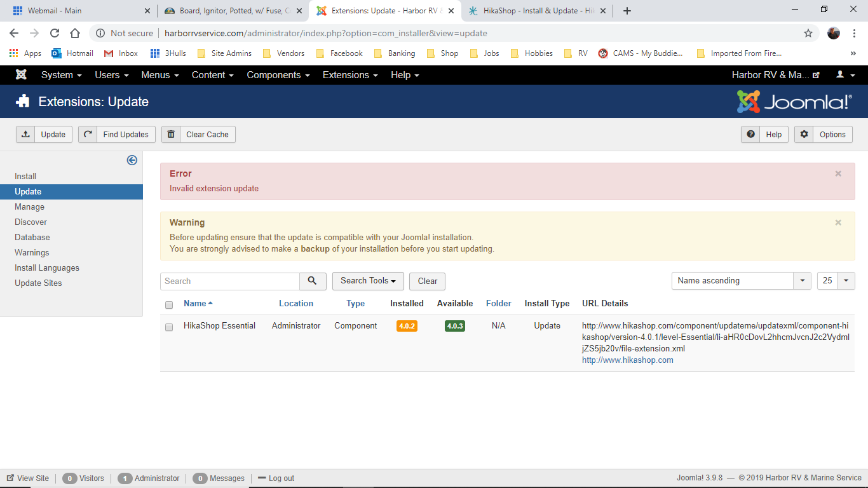
Task: Go to Install Languages in the sidebar
Action: click(47, 268)
